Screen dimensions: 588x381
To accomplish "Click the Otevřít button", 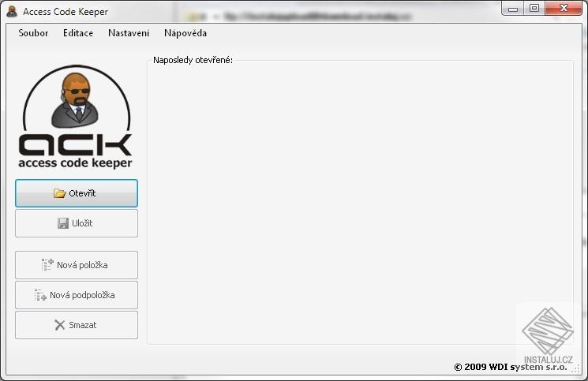I will [x=77, y=193].
